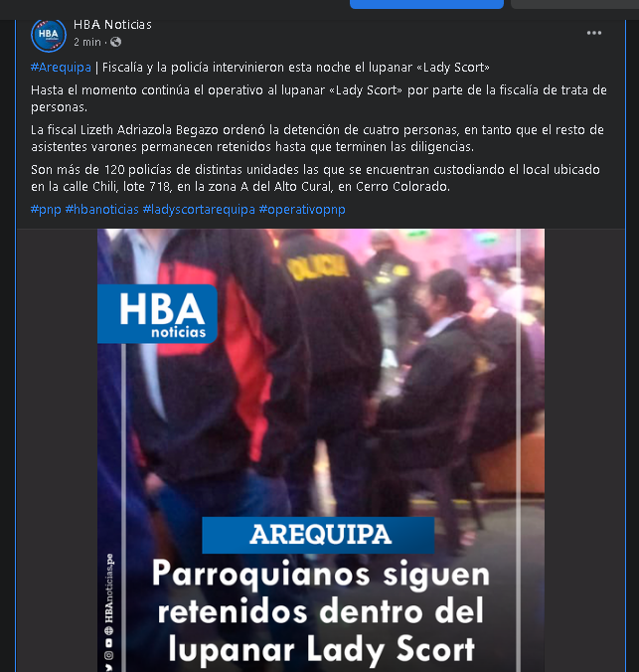Click the YouTube icon on the image
The height and width of the screenshot is (672, 639).
(109, 643)
